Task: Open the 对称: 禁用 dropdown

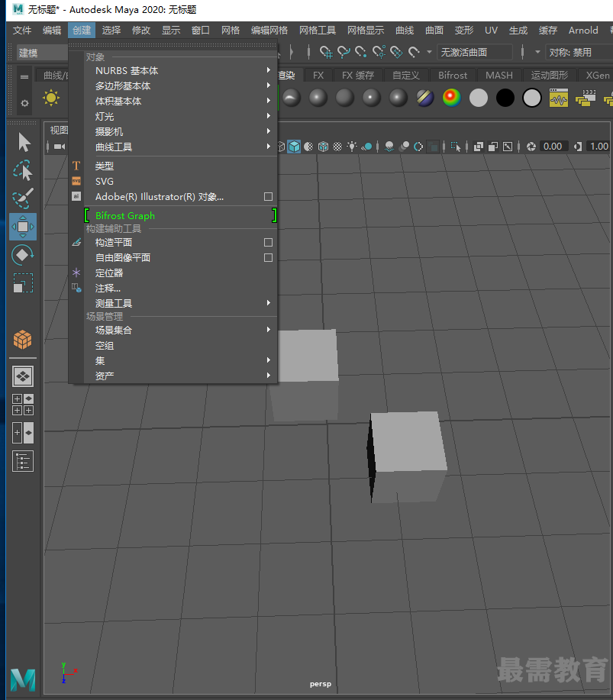Action: click(579, 52)
